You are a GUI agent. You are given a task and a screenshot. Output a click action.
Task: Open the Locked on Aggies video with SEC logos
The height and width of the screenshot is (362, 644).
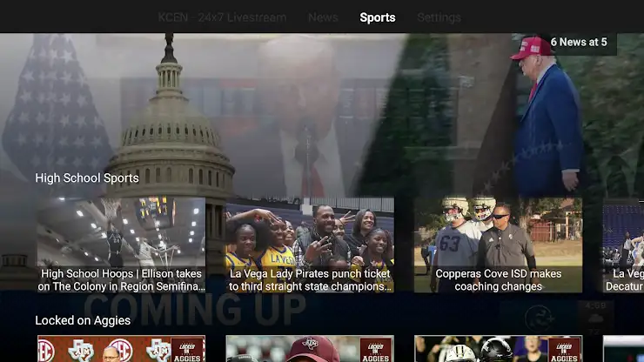click(x=121, y=349)
